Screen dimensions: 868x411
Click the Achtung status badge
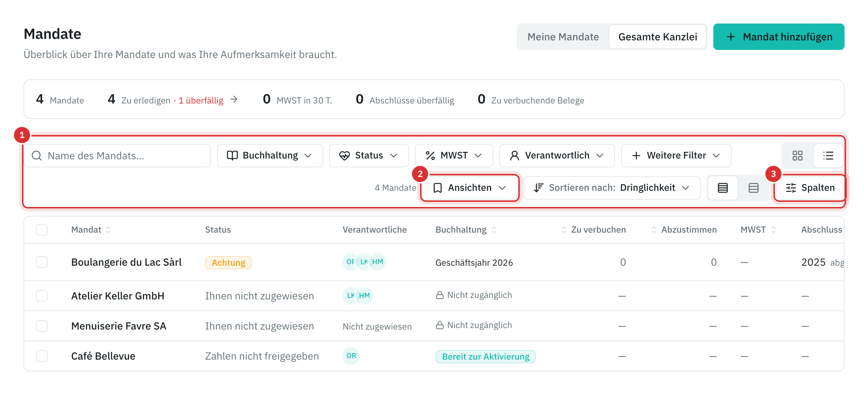click(x=228, y=263)
